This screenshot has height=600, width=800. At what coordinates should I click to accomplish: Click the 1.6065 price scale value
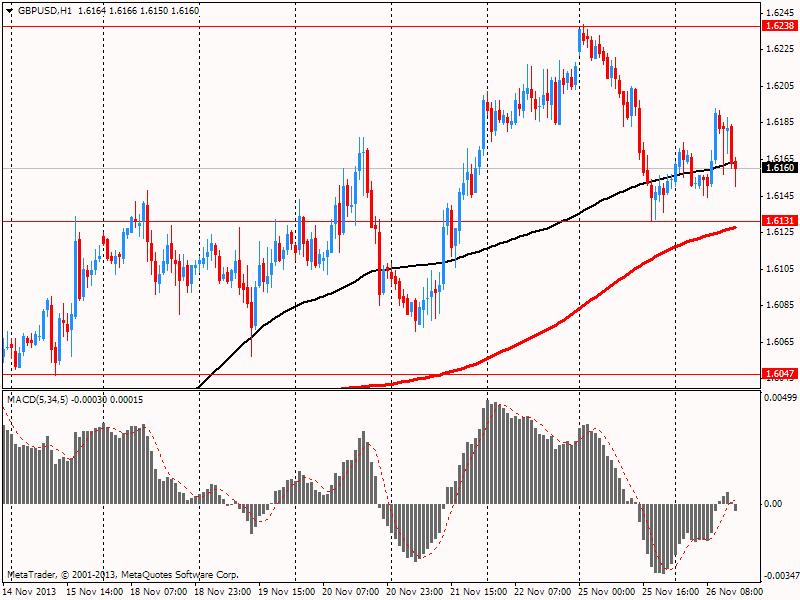click(x=780, y=342)
